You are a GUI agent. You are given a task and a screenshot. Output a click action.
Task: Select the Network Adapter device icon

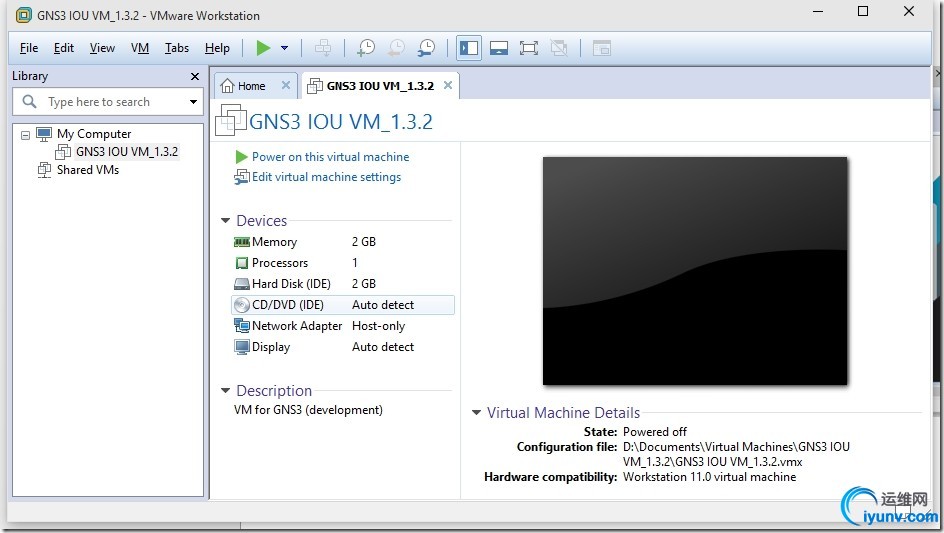pos(242,326)
